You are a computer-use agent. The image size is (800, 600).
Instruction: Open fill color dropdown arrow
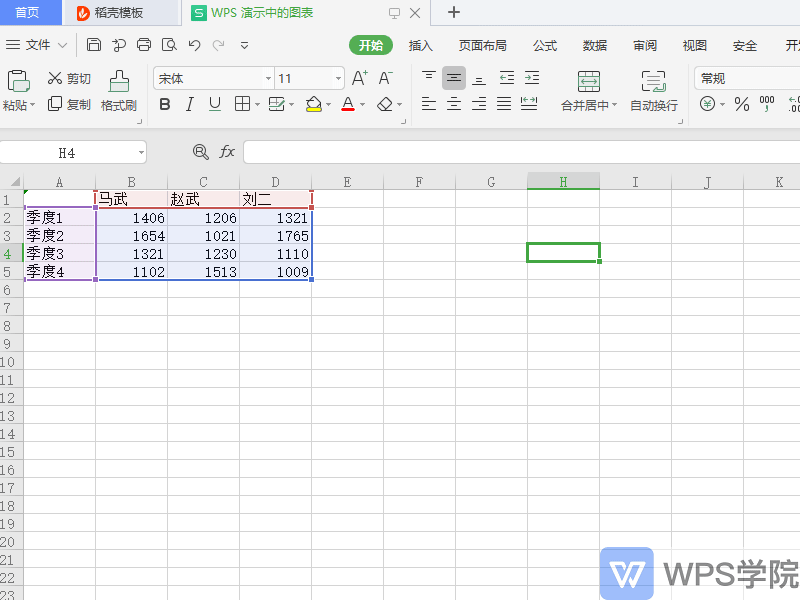pyautogui.click(x=328, y=105)
